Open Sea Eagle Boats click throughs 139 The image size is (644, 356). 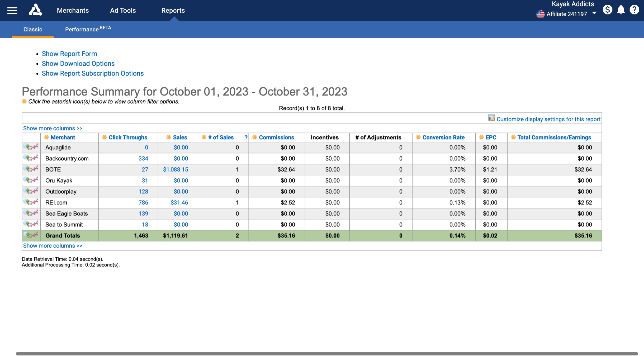(143, 213)
